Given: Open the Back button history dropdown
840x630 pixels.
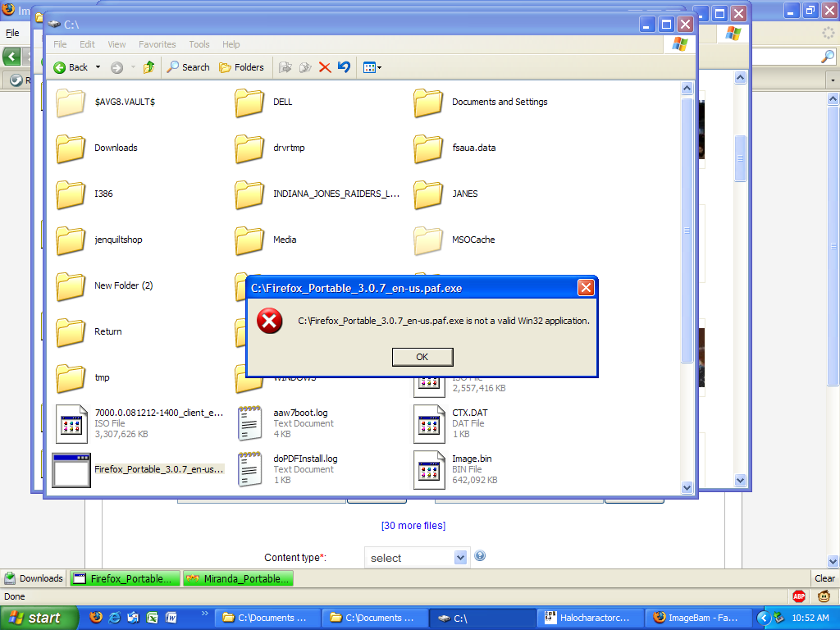Looking at the screenshot, I should (x=98, y=67).
